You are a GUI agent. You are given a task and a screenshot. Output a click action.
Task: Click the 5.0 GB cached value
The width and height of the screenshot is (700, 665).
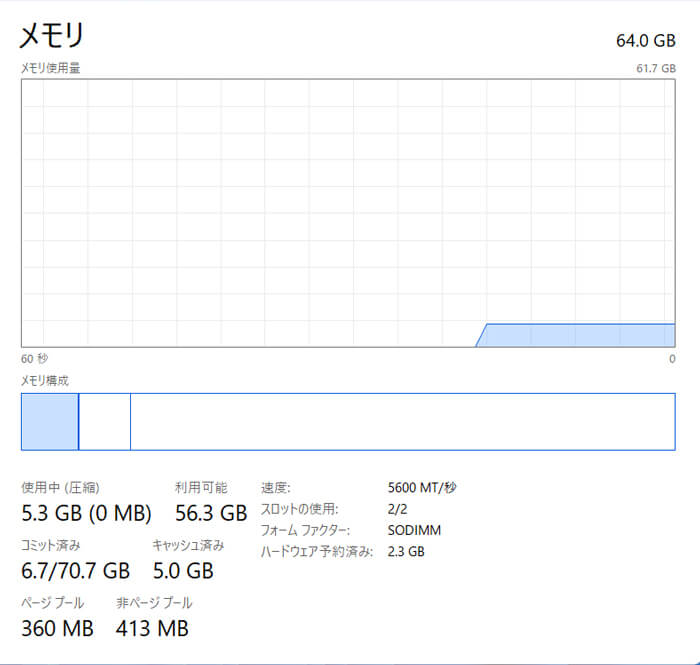(182, 571)
